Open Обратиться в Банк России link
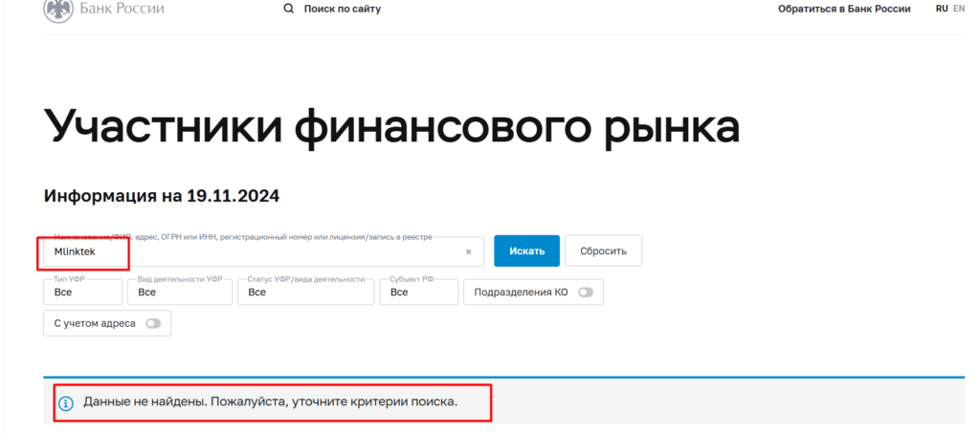Image resolution: width=980 pixels, height=434 pixels. [x=844, y=9]
